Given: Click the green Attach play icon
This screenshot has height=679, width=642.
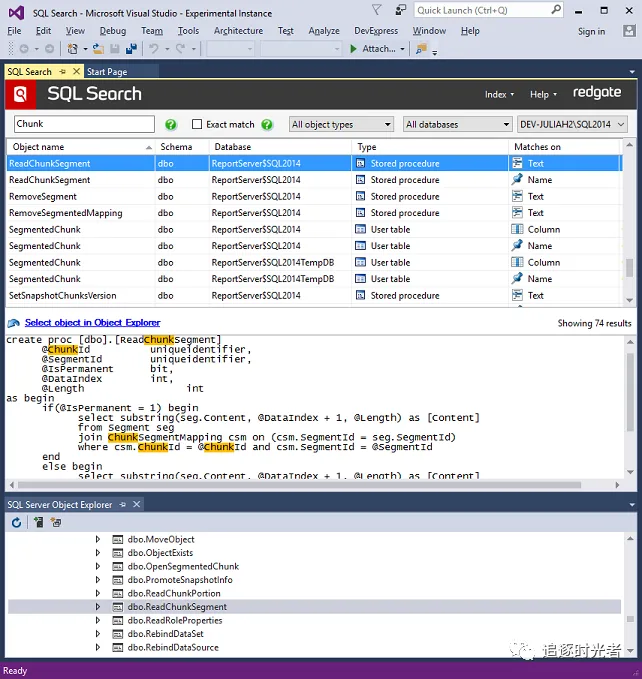Looking at the screenshot, I should [x=353, y=48].
